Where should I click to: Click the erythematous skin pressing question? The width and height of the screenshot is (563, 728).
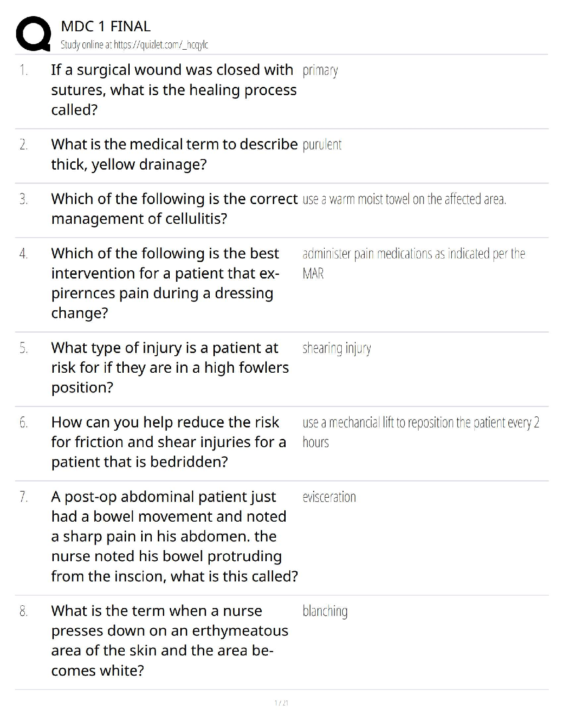(169, 640)
